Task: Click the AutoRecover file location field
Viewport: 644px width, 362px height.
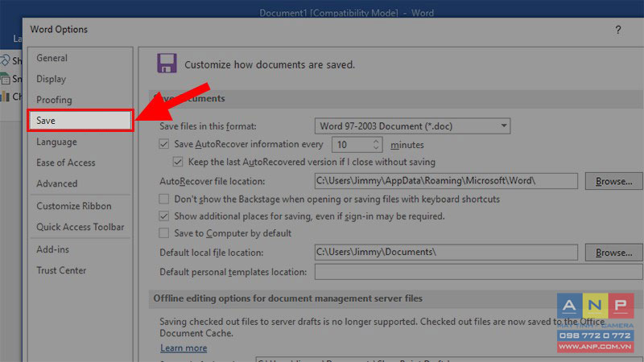Action: 446,181
